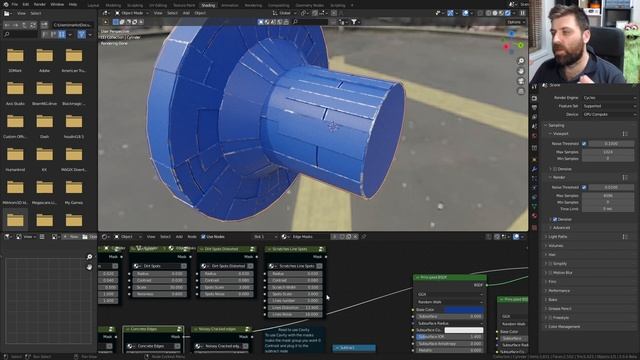Open the My Games folder
The height and width of the screenshot is (360, 640).
tap(74, 191)
